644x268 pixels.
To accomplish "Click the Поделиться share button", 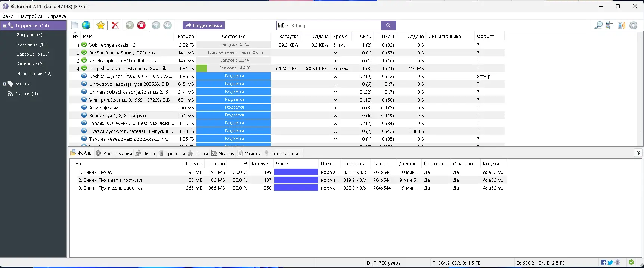I will (204, 25).
